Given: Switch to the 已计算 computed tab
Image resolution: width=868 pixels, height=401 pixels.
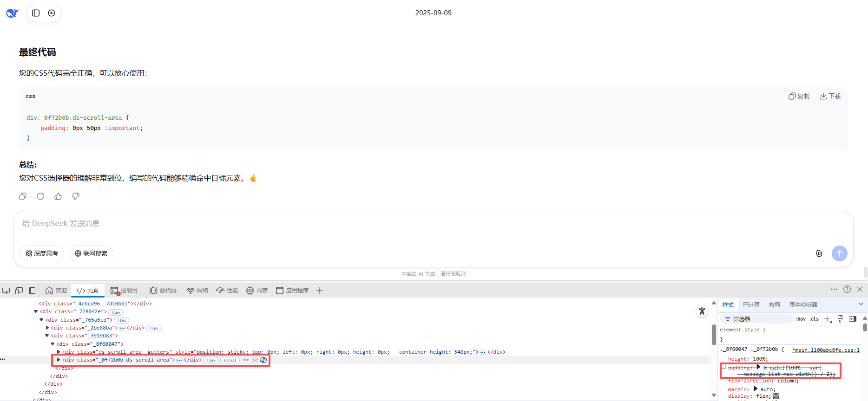Looking at the screenshot, I should [x=751, y=304].
